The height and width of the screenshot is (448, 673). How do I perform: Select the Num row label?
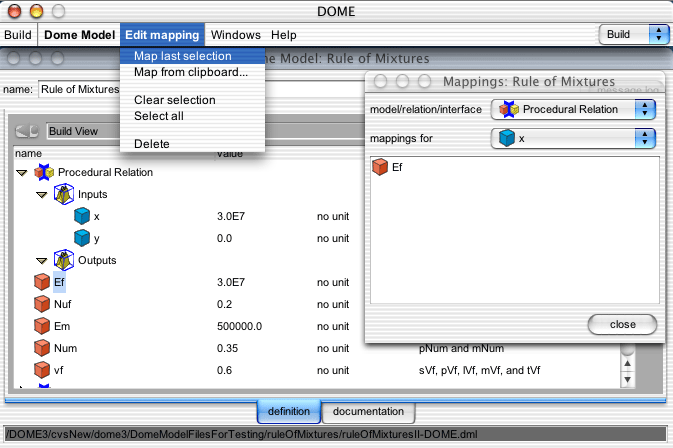pyautogui.click(x=65, y=348)
